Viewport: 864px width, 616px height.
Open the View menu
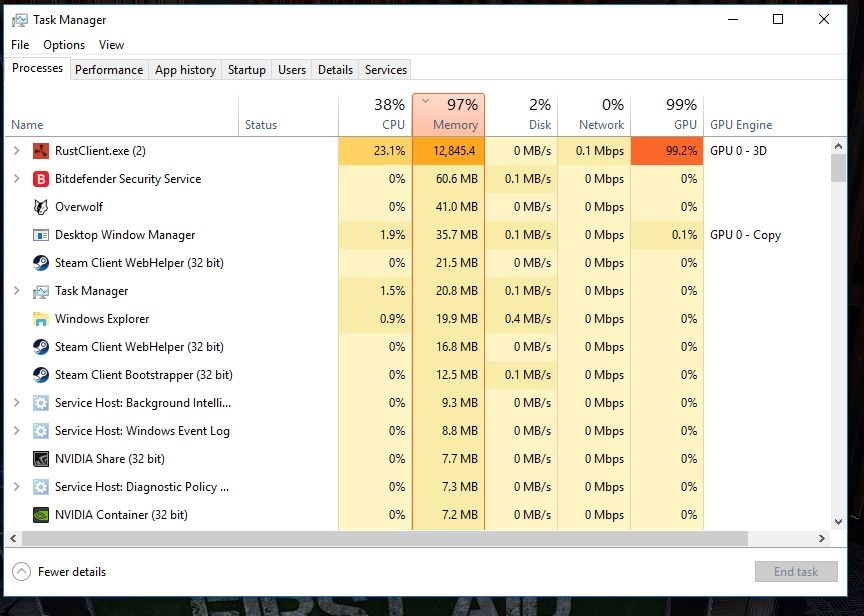coord(111,45)
